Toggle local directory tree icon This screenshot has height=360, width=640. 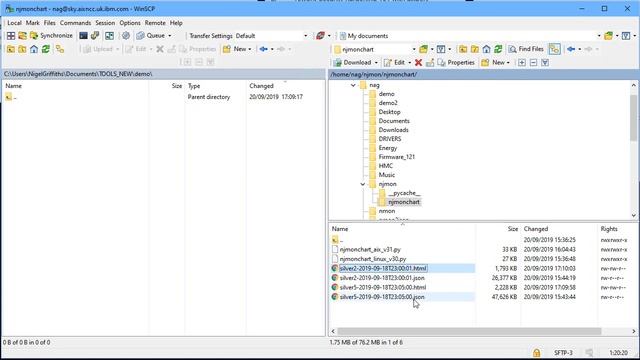(60, 49)
